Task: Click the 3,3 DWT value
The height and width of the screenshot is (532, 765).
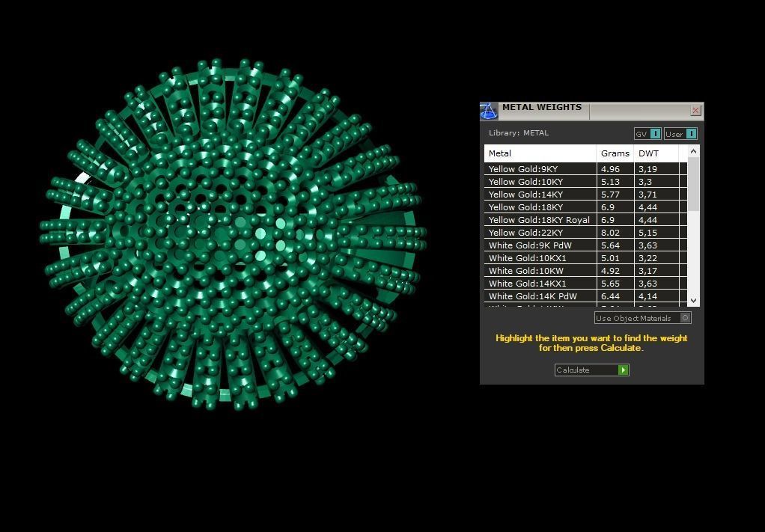Action: pos(645,182)
